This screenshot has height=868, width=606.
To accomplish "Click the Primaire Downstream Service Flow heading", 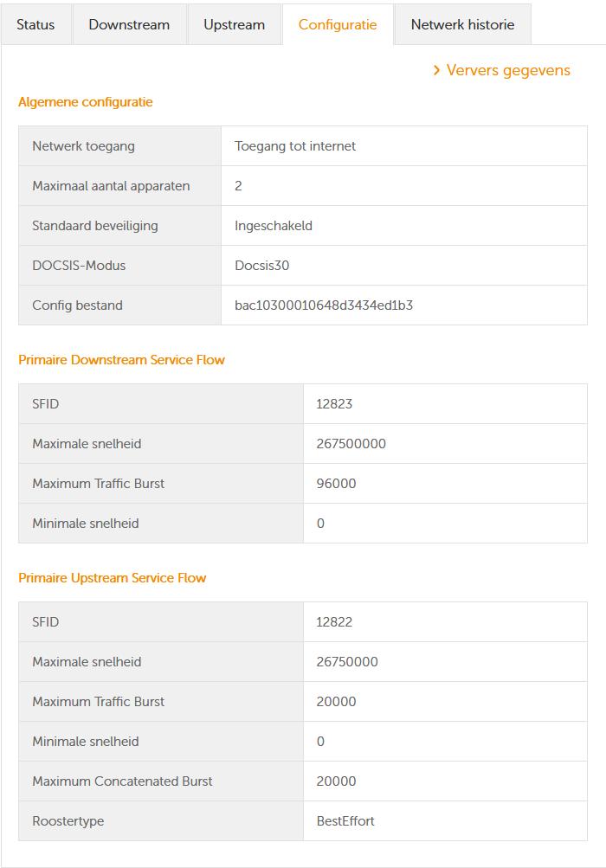I will 121,360.
